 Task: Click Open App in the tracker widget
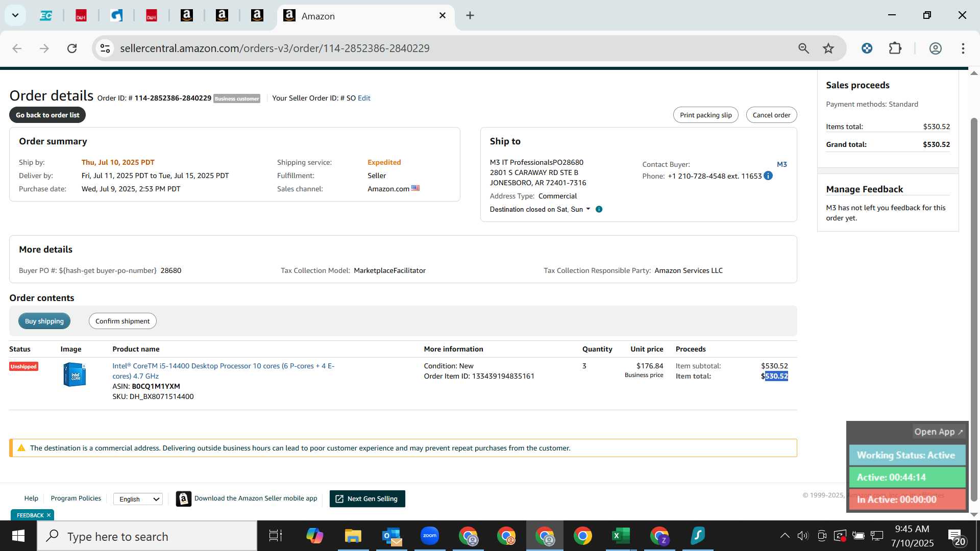pyautogui.click(x=938, y=432)
